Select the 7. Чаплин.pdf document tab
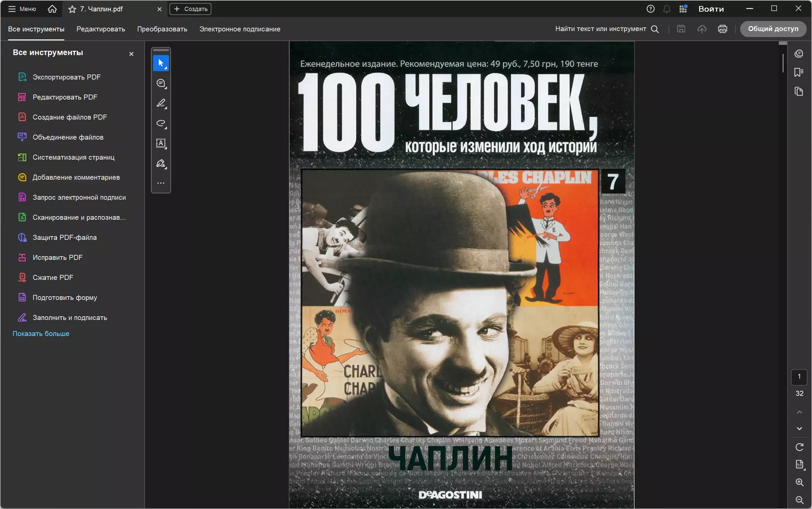Viewport: 812px width, 509px height. (x=115, y=9)
